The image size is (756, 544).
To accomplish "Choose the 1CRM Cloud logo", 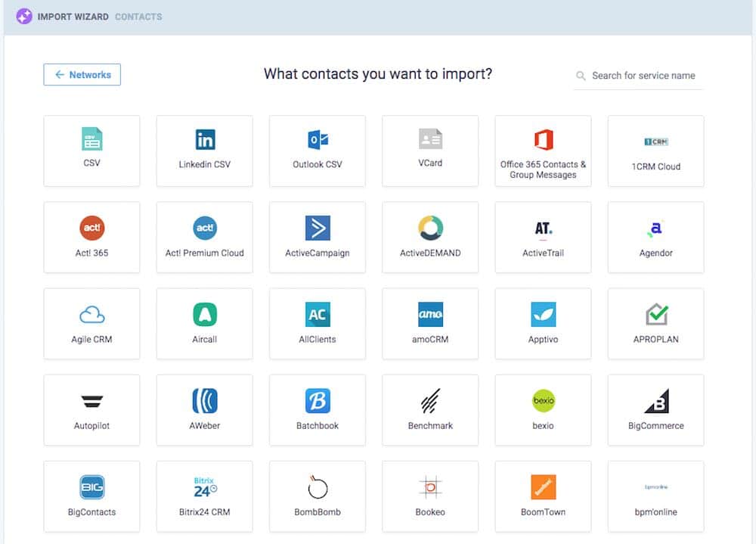I will [x=656, y=141].
